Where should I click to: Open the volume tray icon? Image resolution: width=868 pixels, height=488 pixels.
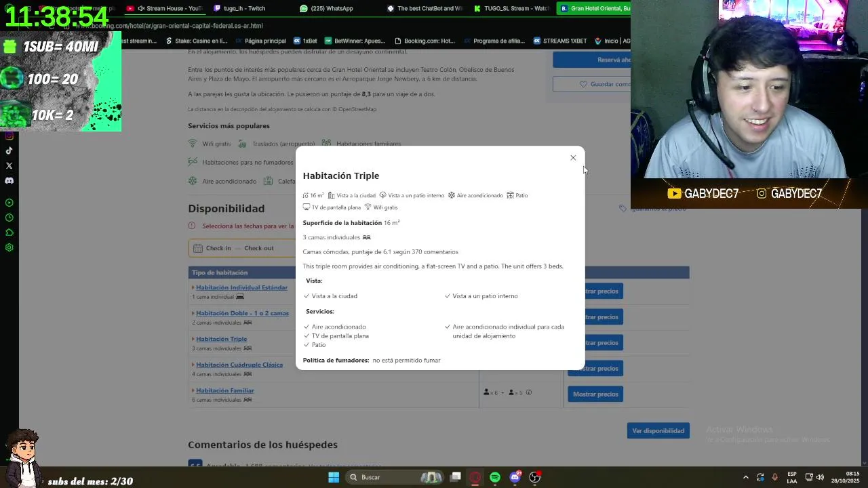point(820,477)
